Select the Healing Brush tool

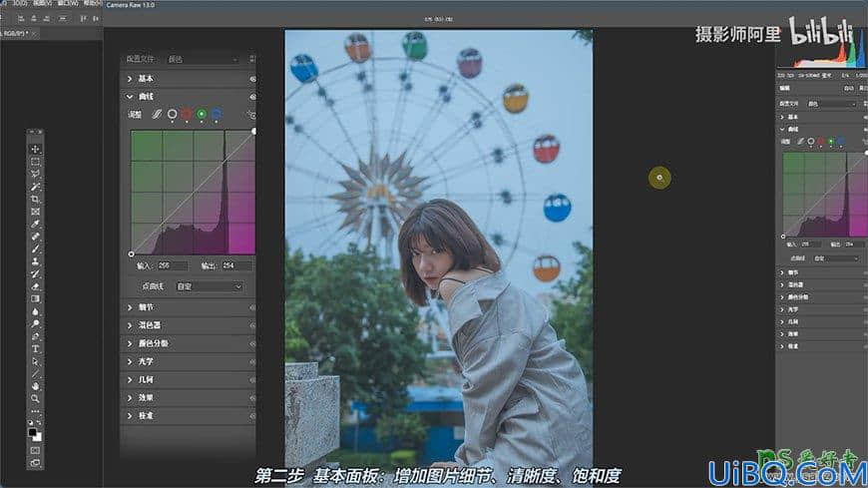coord(36,237)
